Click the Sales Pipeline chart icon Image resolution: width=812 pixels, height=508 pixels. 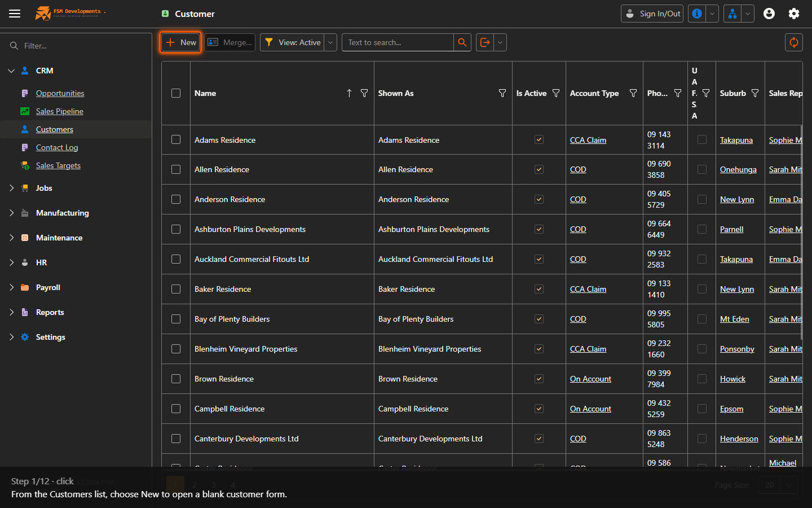[25, 111]
